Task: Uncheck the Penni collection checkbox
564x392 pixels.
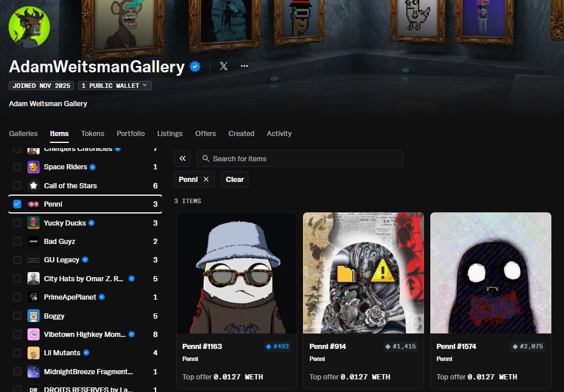Action: coord(17,204)
